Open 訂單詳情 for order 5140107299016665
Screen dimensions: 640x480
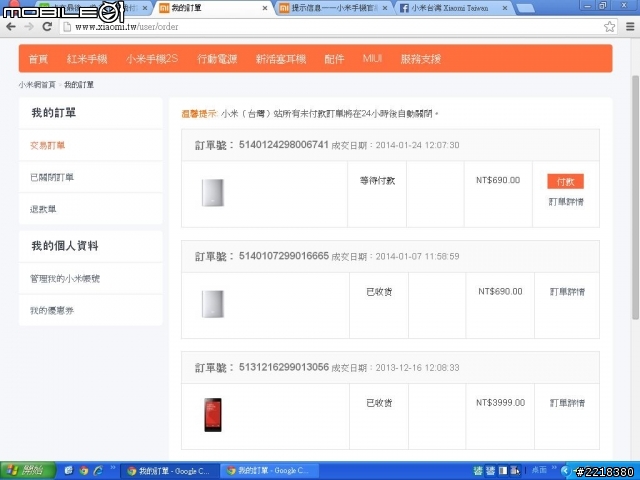click(567, 291)
